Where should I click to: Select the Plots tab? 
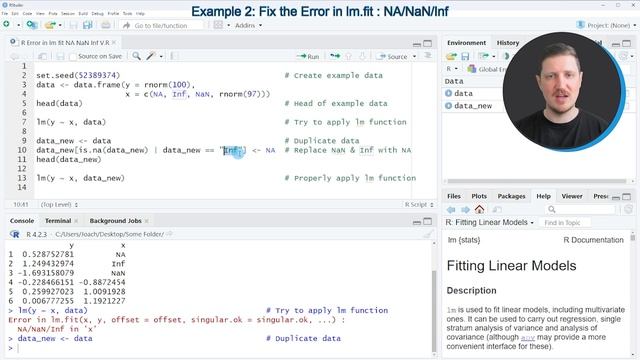(x=479, y=196)
